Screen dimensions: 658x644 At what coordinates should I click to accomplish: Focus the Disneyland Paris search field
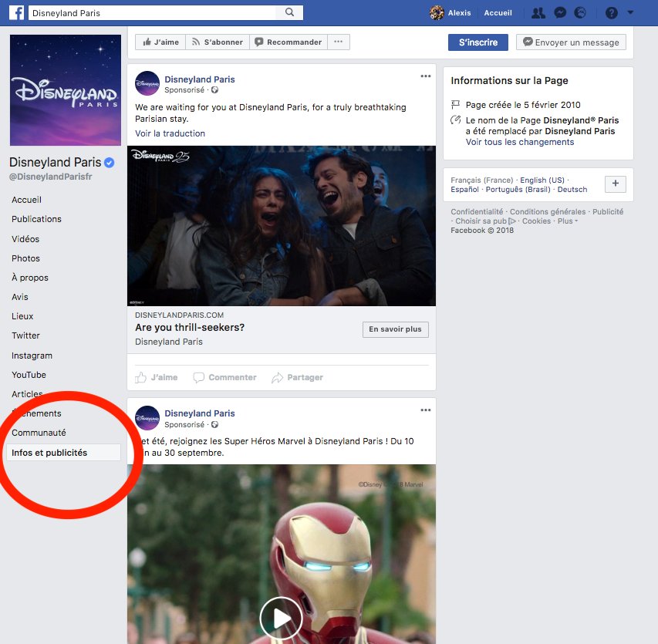(152, 13)
